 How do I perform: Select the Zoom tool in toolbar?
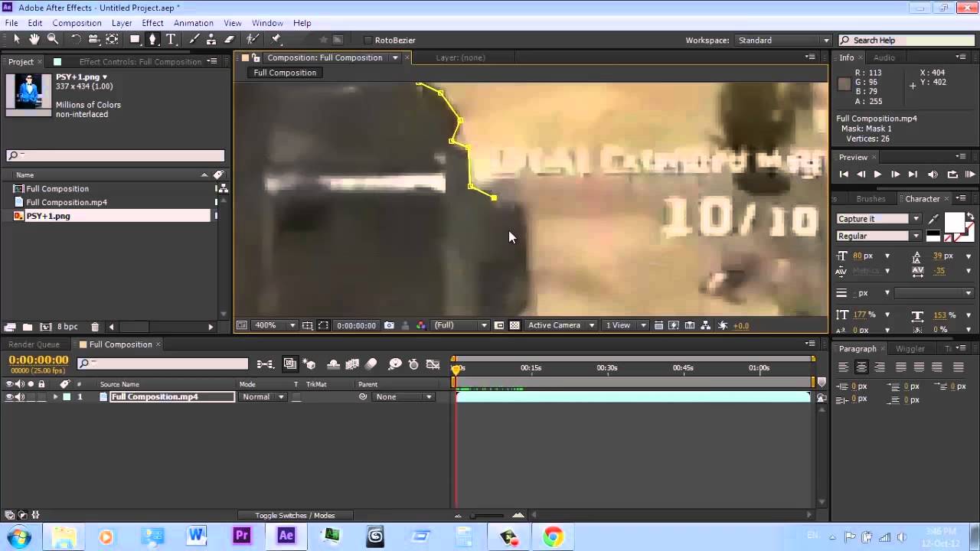(x=53, y=39)
